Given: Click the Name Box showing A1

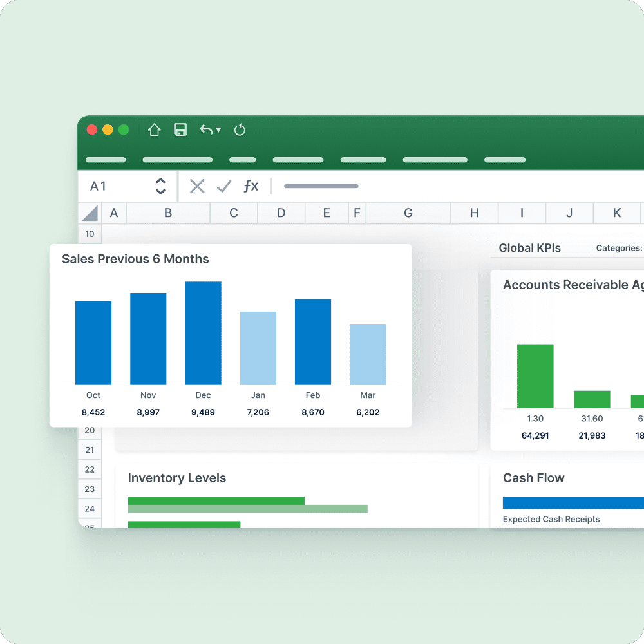Looking at the screenshot, I should (x=98, y=186).
